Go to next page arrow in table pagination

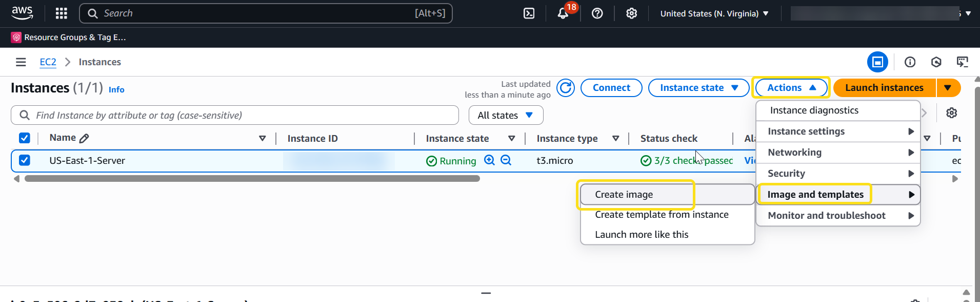click(x=924, y=113)
